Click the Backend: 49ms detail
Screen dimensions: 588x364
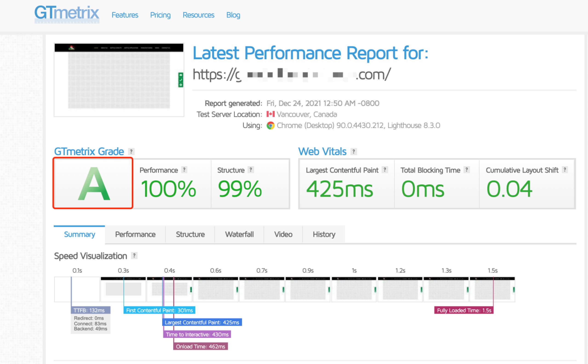[90, 329]
